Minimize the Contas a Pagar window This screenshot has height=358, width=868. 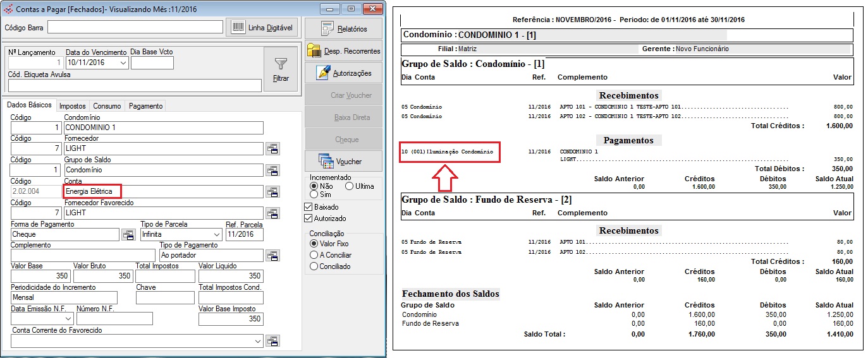330,8
